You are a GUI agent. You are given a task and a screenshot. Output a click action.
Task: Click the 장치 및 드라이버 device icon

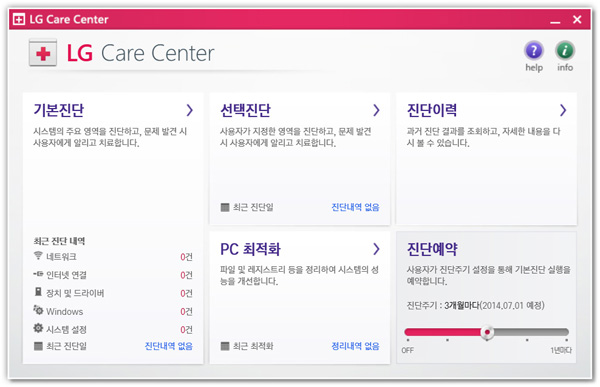[x=38, y=292]
